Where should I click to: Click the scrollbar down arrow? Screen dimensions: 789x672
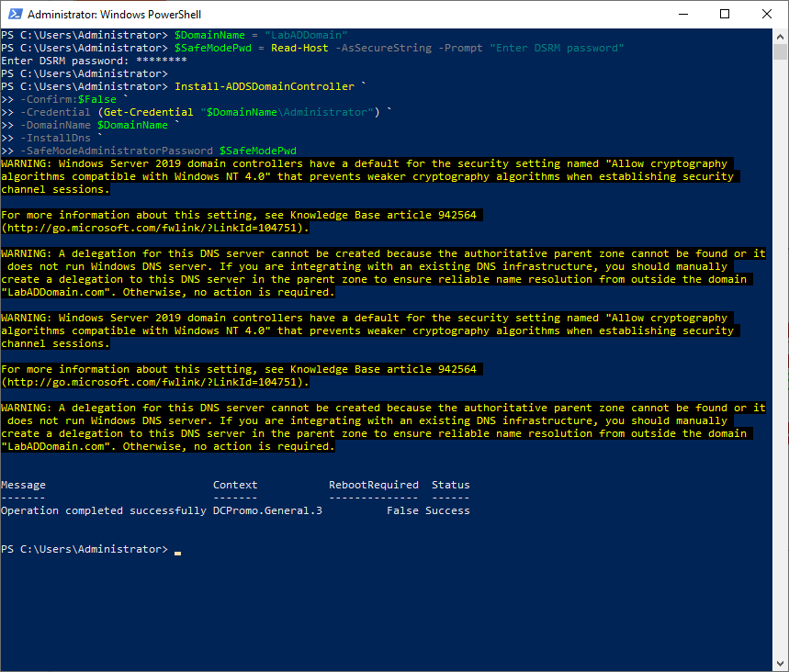coord(780,664)
